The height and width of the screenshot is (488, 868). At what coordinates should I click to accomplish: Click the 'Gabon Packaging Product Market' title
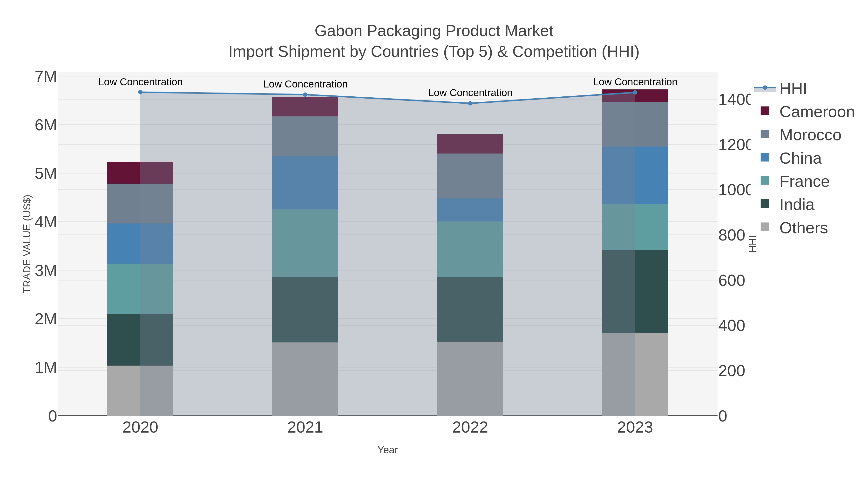click(x=434, y=31)
